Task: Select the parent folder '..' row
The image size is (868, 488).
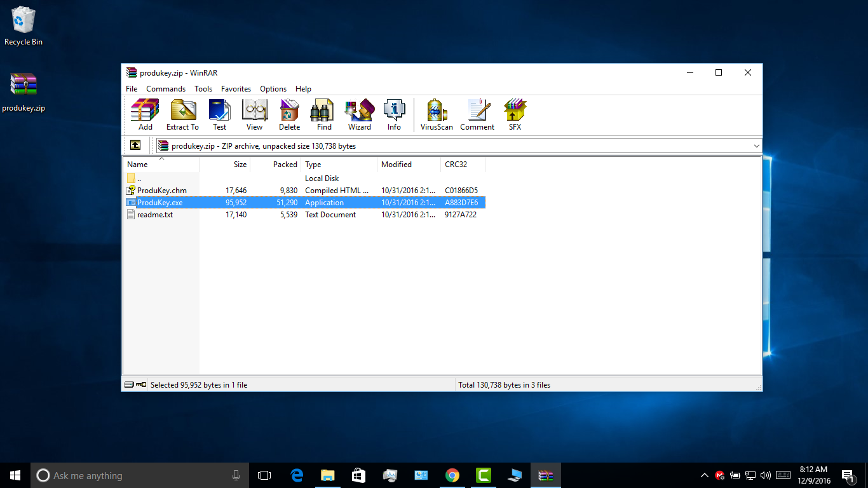Action: point(305,179)
